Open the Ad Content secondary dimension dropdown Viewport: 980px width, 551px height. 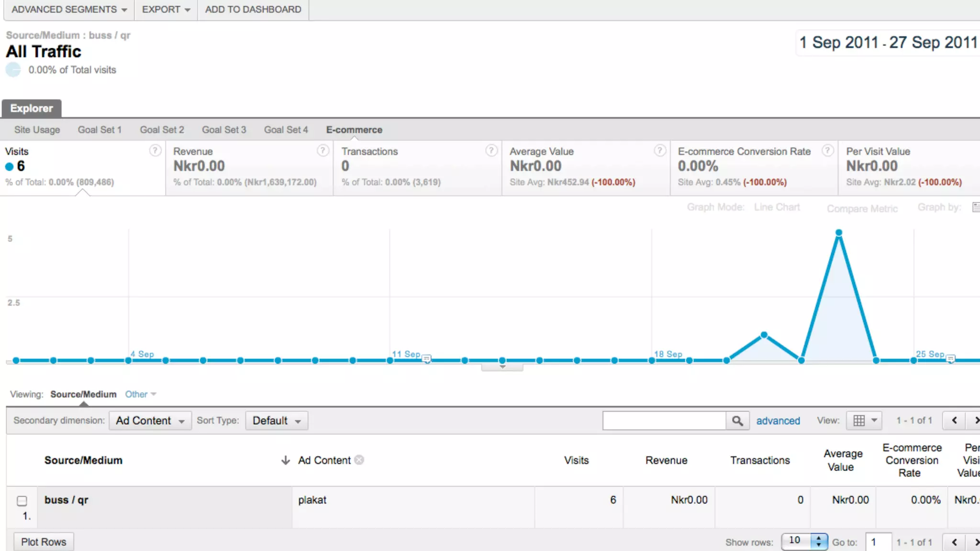150,421
